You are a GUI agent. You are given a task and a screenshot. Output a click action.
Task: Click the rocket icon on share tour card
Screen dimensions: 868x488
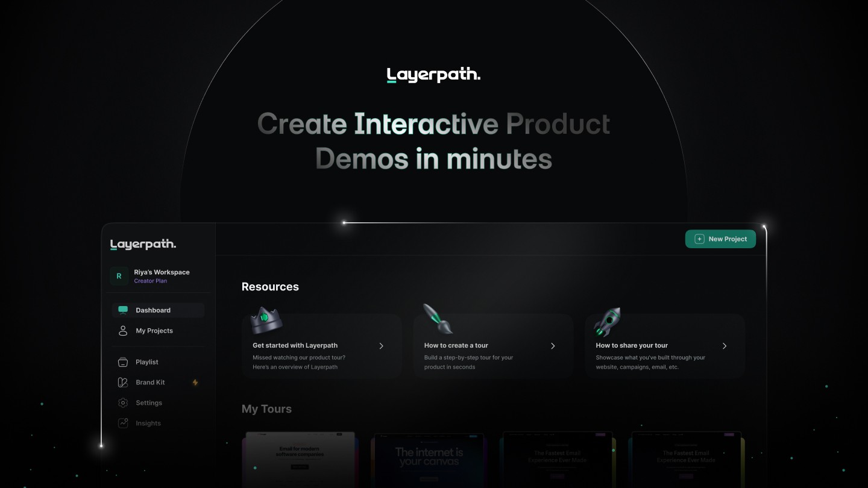point(607,321)
